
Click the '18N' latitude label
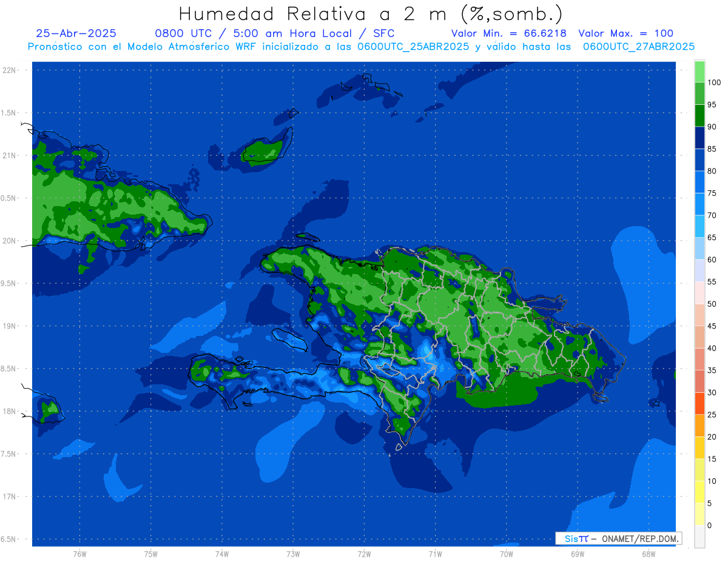9,411
